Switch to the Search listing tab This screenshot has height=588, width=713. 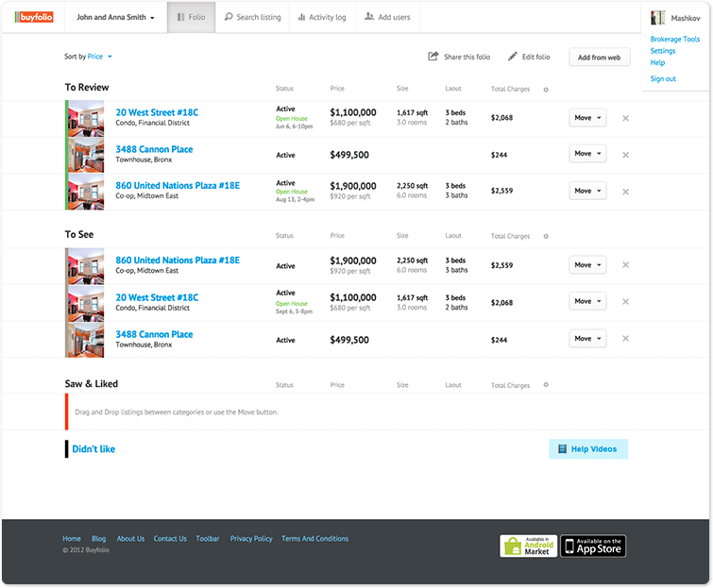[x=252, y=17]
